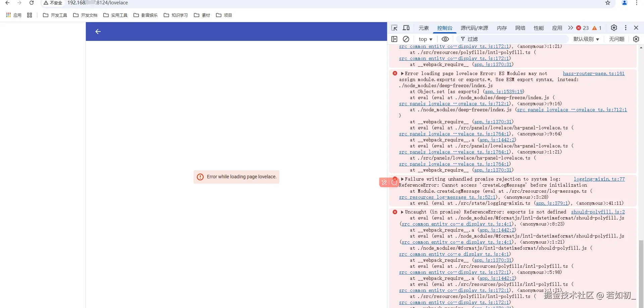This screenshot has width=644, height=308.
Task: Bookmark this page with star icon
Action: point(608,3)
